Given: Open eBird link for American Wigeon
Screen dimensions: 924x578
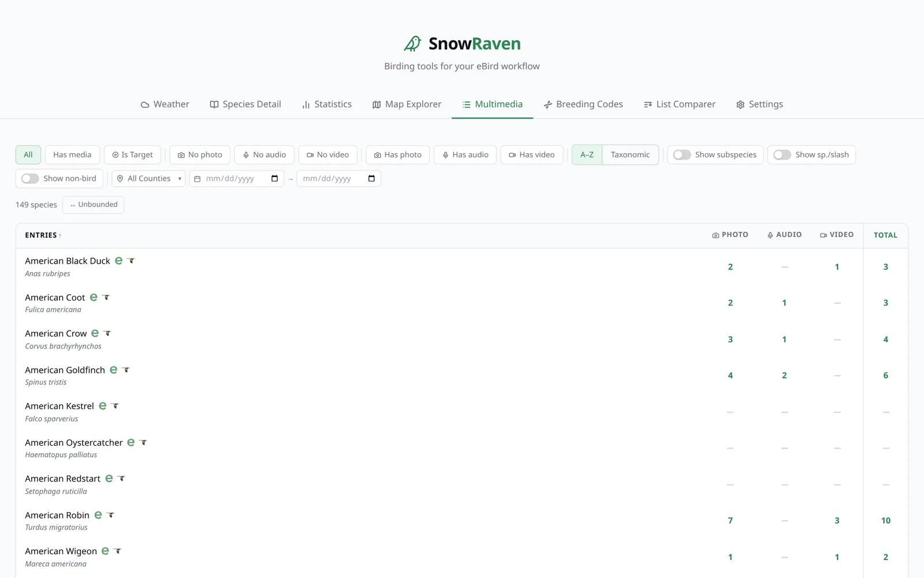Looking at the screenshot, I should (105, 551).
